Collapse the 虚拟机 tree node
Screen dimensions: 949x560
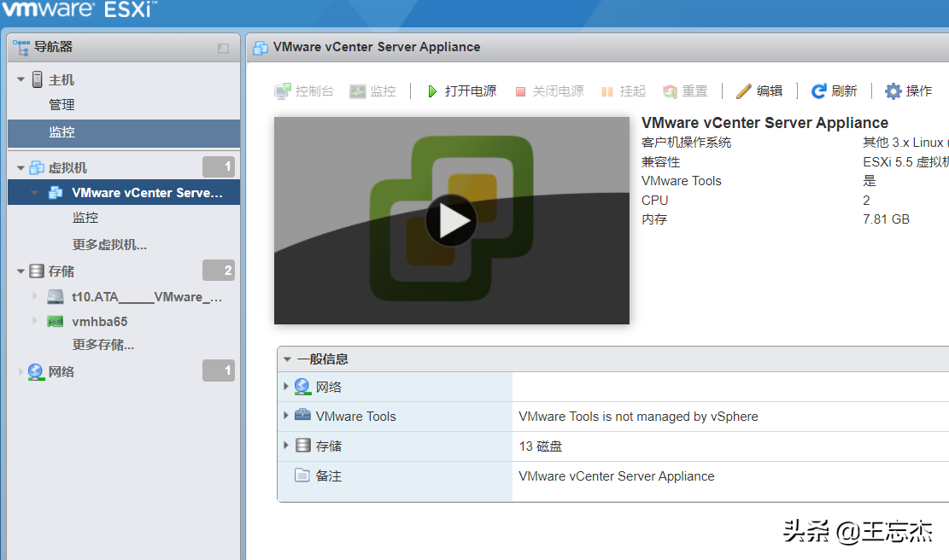click(x=21, y=168)
